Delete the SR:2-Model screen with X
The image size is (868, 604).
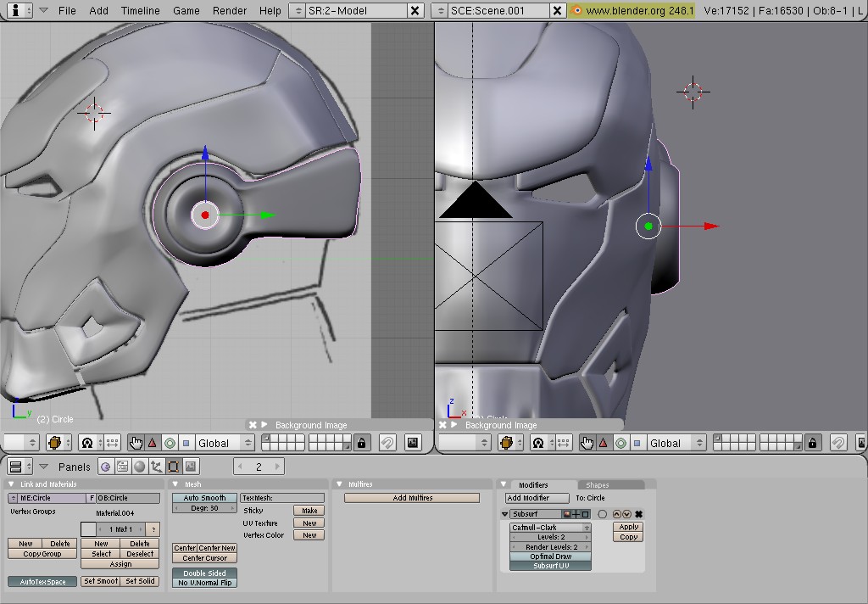(x=415, y=10)
